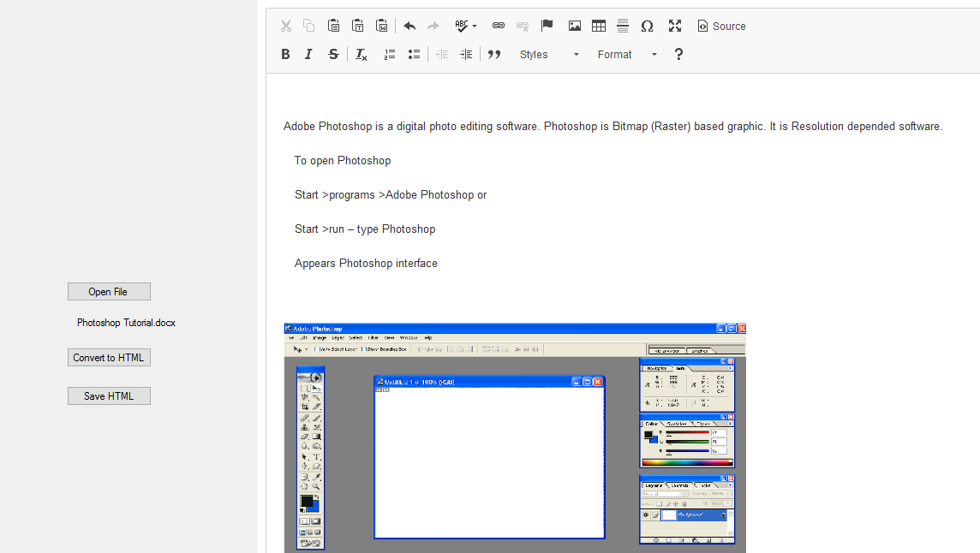Click the paragraph starting "Adobe Photoshop is a digital"
This screenshot has width=980, height=553.
[612, 126]
